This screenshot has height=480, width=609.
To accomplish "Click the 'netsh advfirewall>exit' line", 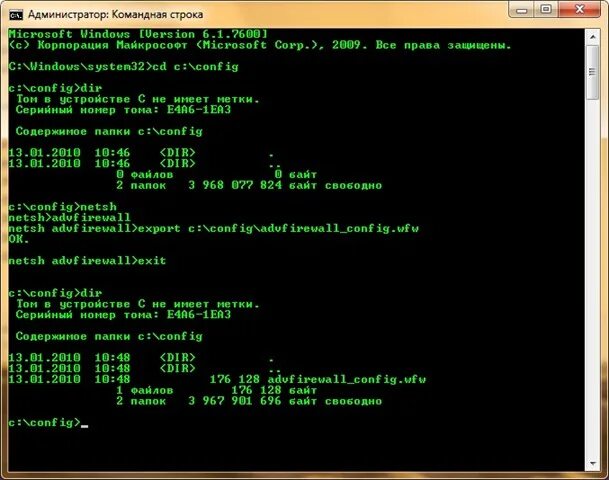I will click(x=87, y=260).
